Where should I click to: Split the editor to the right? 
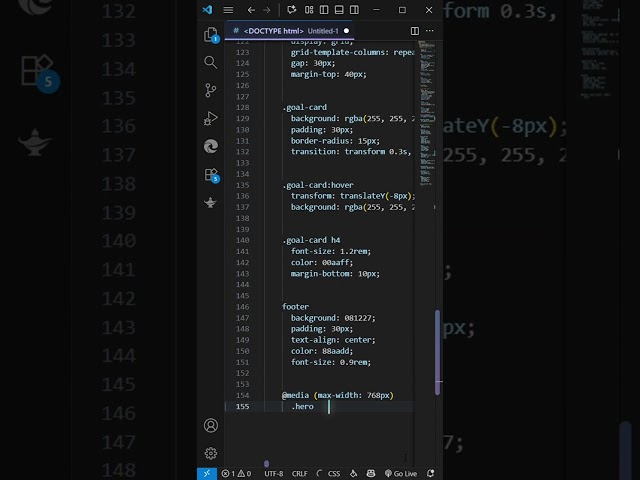click(x=415, y=31)
